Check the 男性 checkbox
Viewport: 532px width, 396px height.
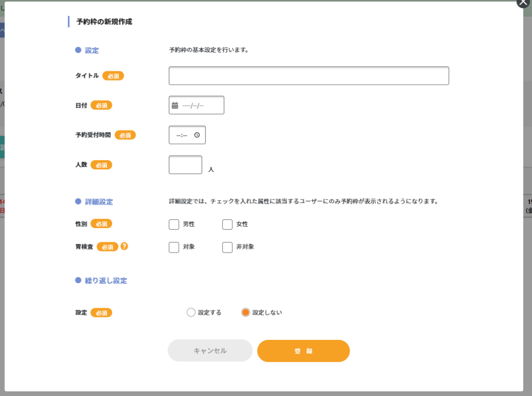pos(174,225)
